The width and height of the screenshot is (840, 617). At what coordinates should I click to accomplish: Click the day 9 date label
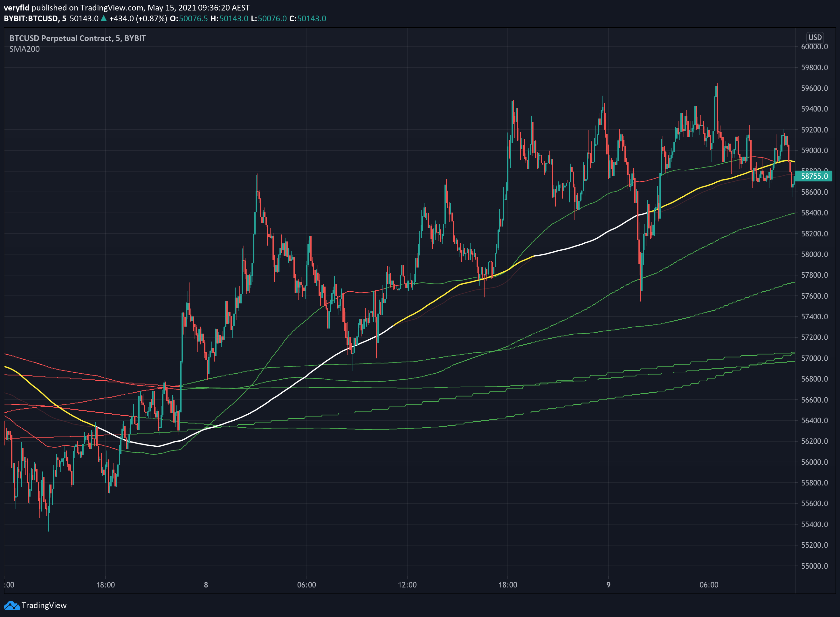608,585
